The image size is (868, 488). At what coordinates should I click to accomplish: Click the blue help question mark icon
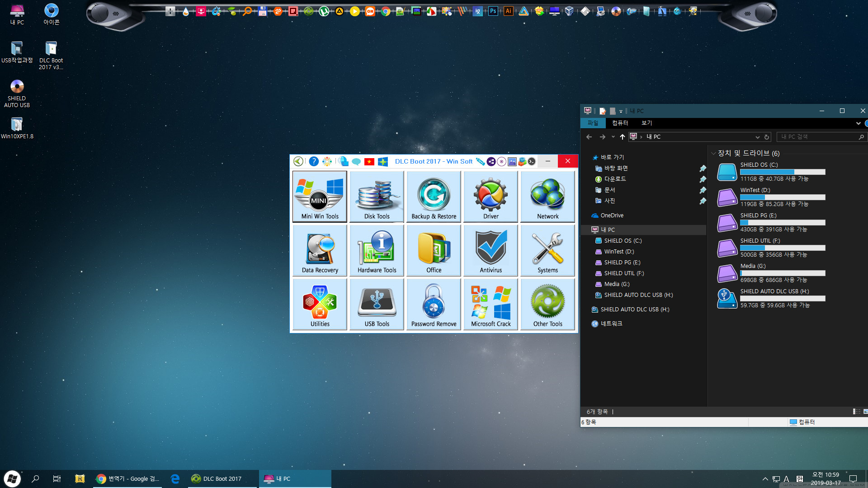313,161
